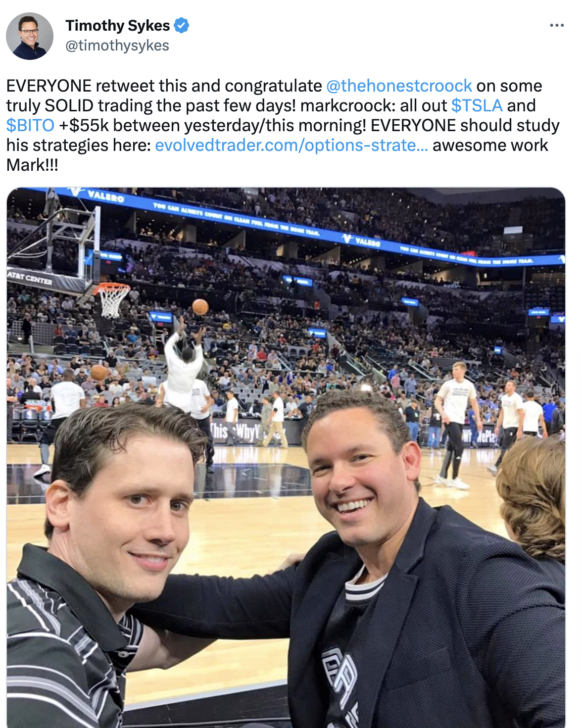
Task: Click the $TSLA cashtag
Action: 477,105
